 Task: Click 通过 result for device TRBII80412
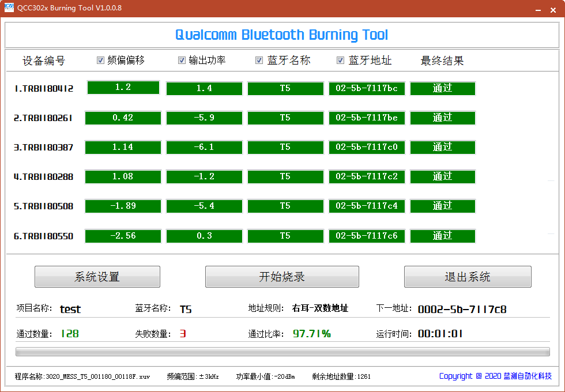point(443,89)
